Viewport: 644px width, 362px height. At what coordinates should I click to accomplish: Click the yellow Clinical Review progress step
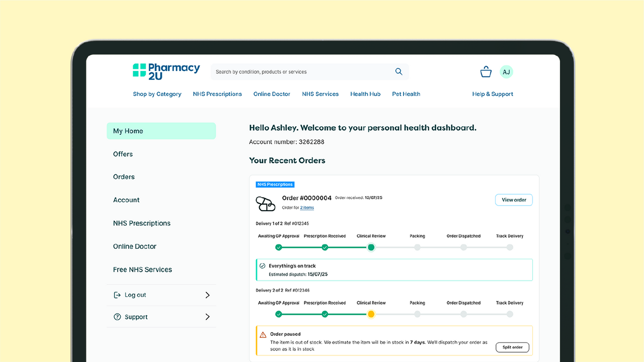pos(371,314)
